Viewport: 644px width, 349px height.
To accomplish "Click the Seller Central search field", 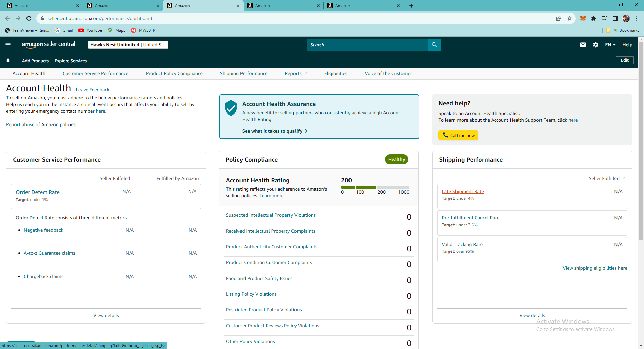I will pos(367,45).
